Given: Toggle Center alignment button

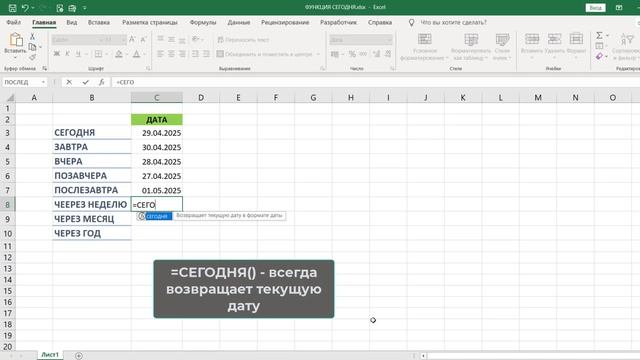Looking at the screenshot, I should coord(171,54).
